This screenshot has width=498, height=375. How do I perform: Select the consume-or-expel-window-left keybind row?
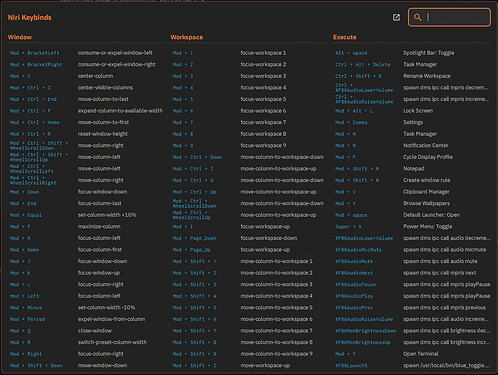pos(86,53)
